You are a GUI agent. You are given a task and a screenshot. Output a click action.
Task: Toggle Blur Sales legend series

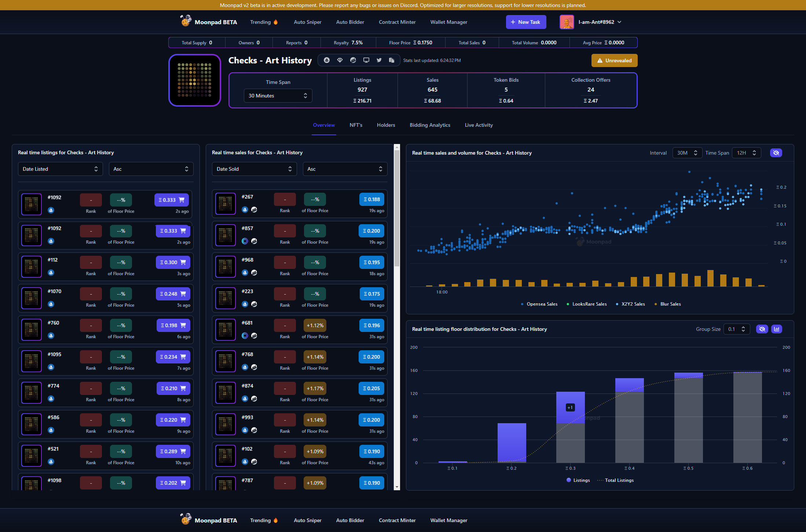(x=667, y=304)
